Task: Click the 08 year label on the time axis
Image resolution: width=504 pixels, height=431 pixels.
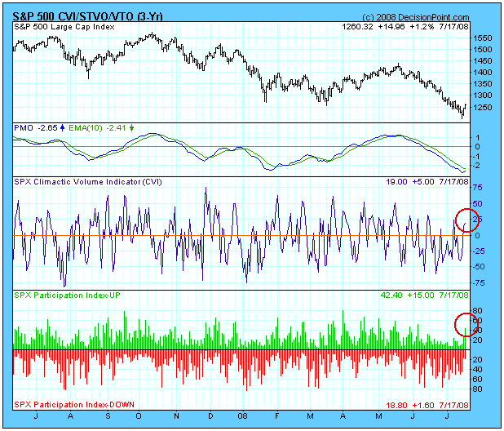Action: (x=243, y=416)
